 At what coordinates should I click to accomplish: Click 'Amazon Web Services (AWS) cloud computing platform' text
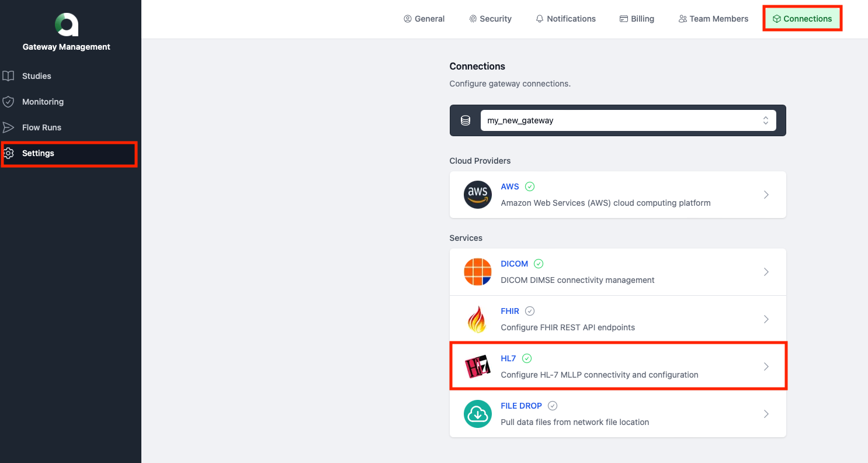coord(606,203)
